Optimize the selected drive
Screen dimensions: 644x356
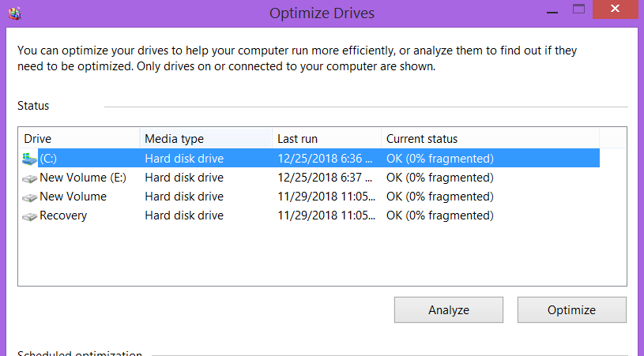coord(572,309)
